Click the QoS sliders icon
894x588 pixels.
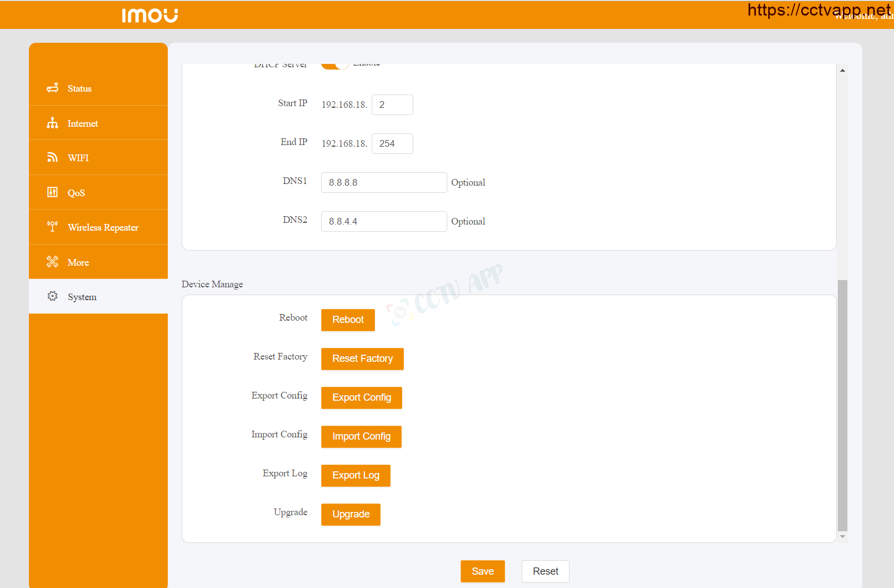[x=52, y=192]
